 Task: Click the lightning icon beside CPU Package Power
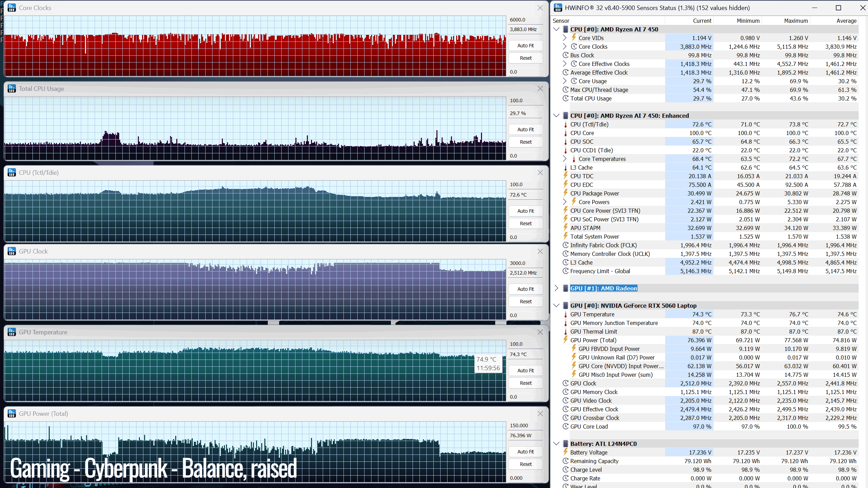566,193
